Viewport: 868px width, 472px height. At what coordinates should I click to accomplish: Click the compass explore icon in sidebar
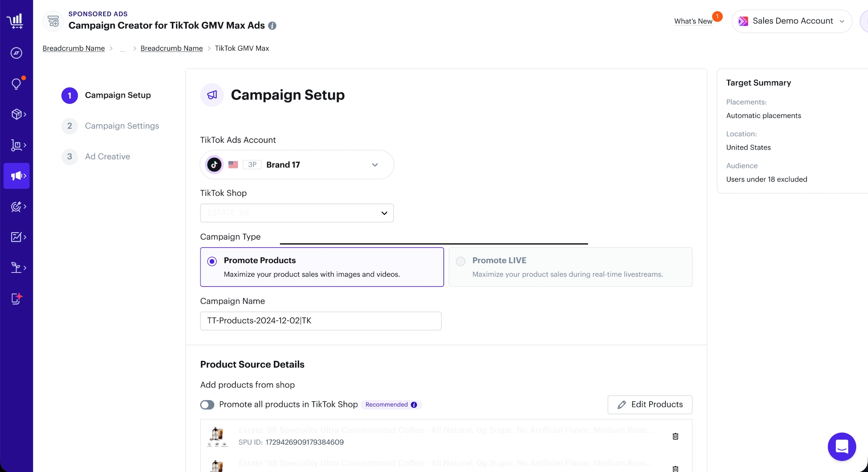point(16,53)
